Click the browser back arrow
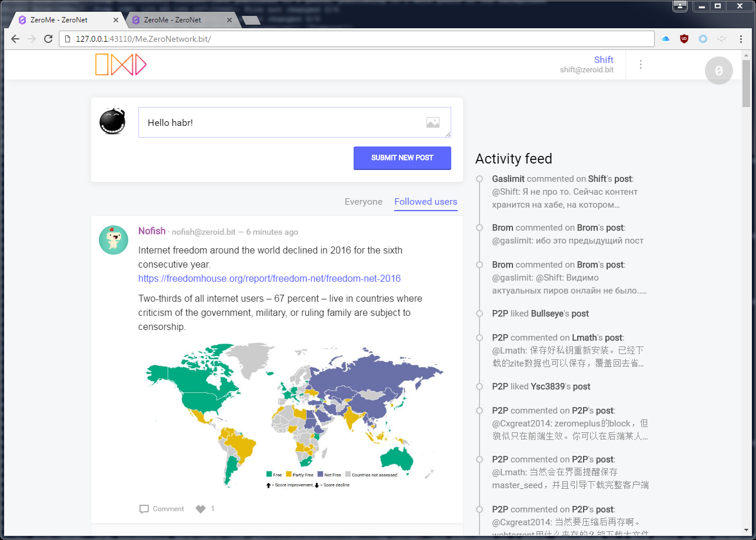Viewport: 756px width, 540px height. [15, 39]
